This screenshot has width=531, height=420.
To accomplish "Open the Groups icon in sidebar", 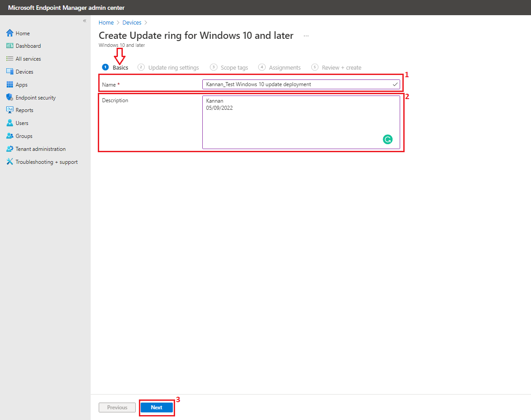I will [x=10, y=136].
